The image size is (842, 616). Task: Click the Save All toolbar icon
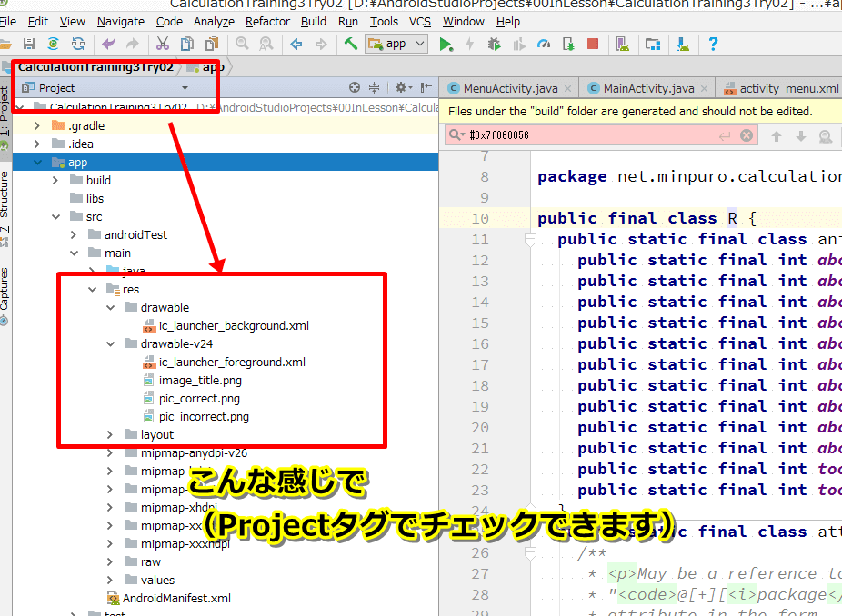coord(29,44)
